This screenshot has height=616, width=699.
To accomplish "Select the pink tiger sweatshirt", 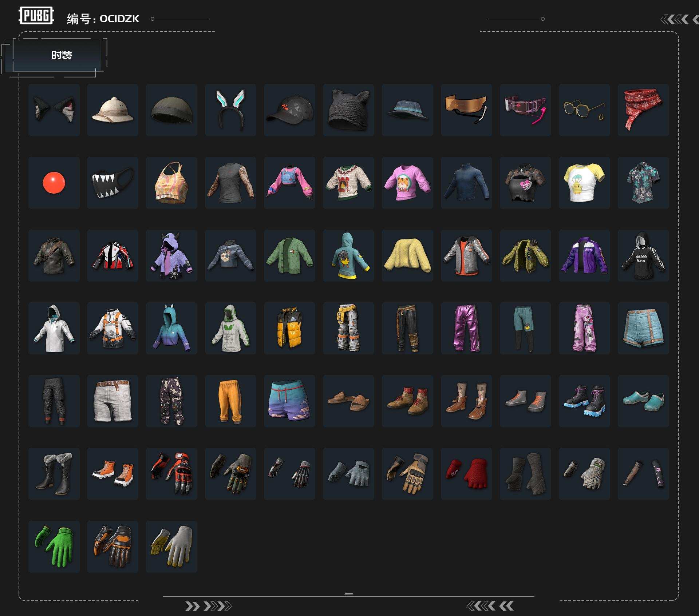I will click(x=408, y=183).
